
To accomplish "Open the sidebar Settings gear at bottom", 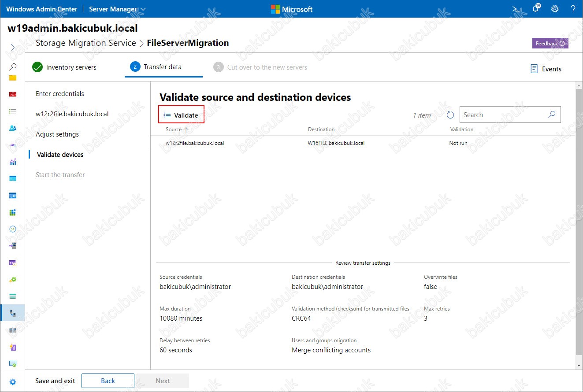I will [13, 382].
